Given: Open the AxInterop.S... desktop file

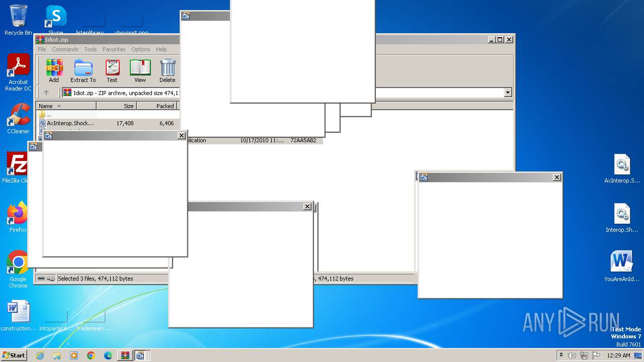Looking at the screenshot, I should pyautogui.click(x=622, y=169).
